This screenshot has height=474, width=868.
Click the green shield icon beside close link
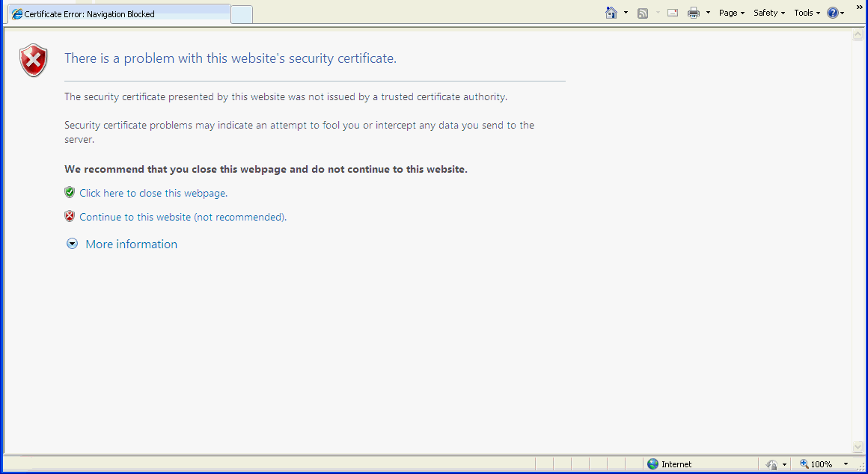[69, 192]
